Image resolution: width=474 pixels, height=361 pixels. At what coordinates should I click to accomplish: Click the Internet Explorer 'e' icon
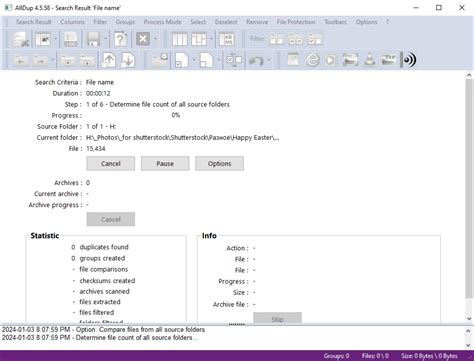pyautogui.click(x=312, y=60)
